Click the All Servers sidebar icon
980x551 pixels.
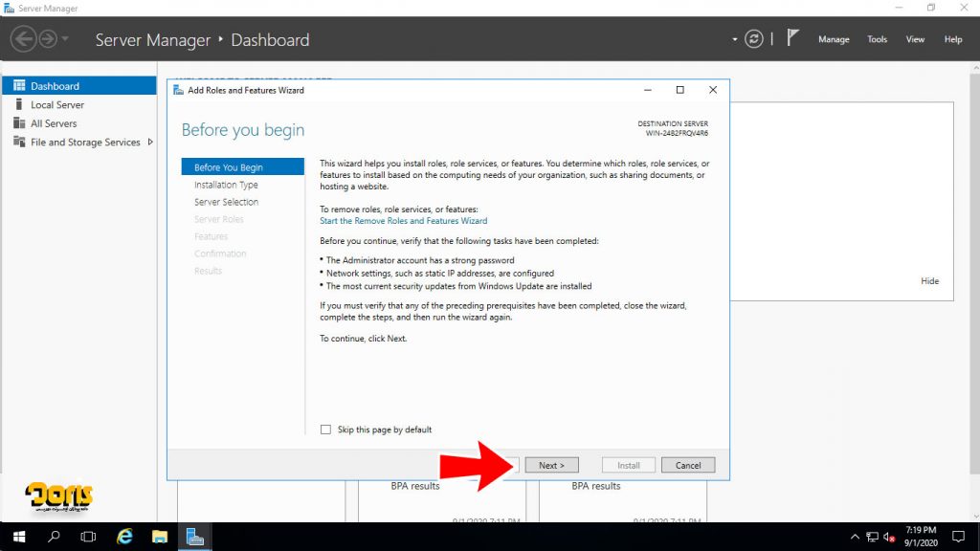tap(19, 123)
